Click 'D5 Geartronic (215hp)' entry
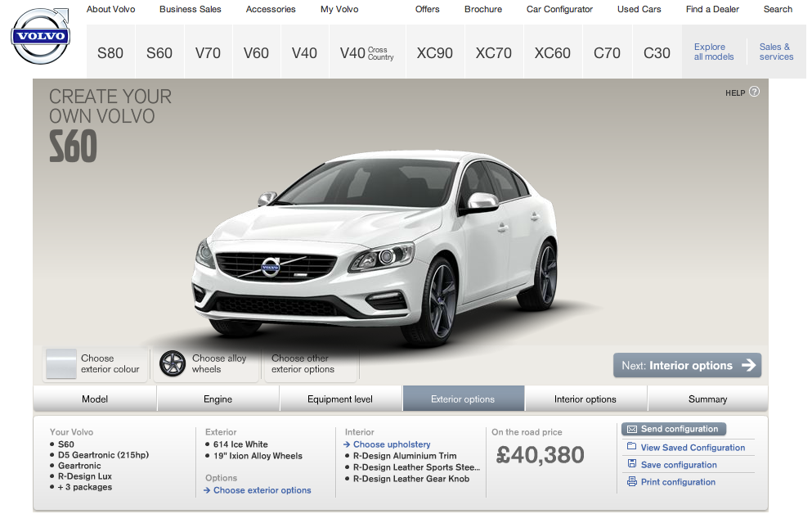This screenshot has height=523, width=812. [x=103, y=455]
